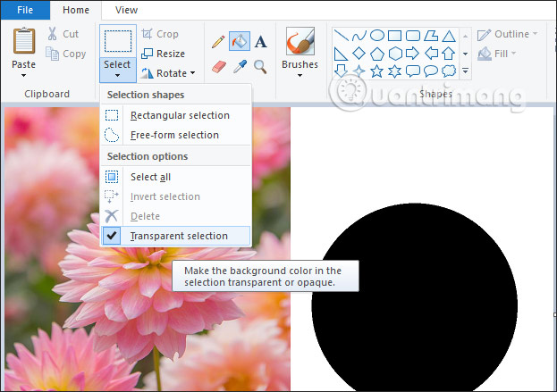Move the Shapes gallery up one row
This screenshot has width=557, height=392.
pyautogui.click(x=465, y=36)
